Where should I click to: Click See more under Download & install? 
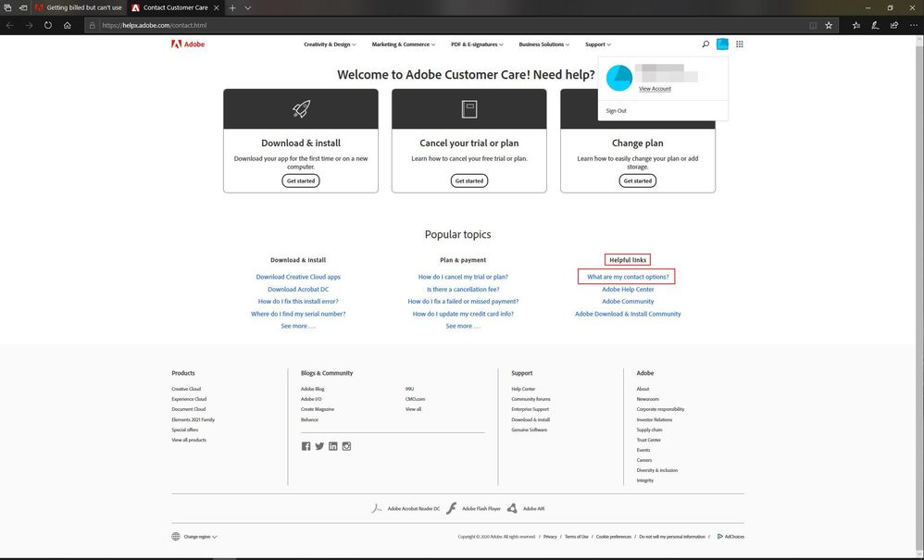point(298,326)
